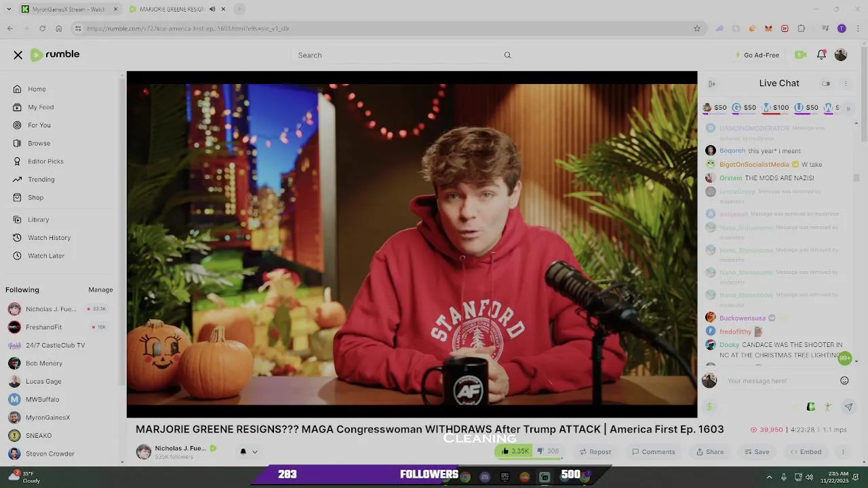Open the user profile avatar menu
The height and width of the screenshot is (488, 868).
(x=841, y=55)
